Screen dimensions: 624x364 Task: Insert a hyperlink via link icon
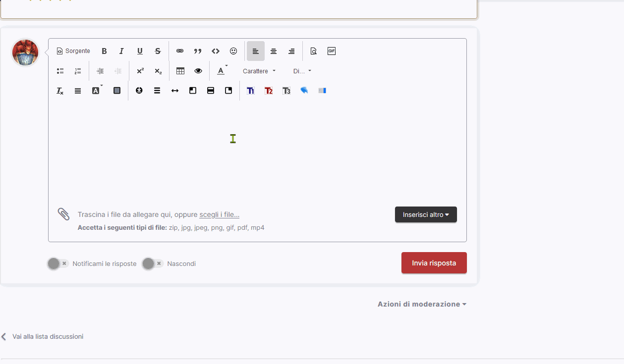pyautogui.click(x=180, y=51)
